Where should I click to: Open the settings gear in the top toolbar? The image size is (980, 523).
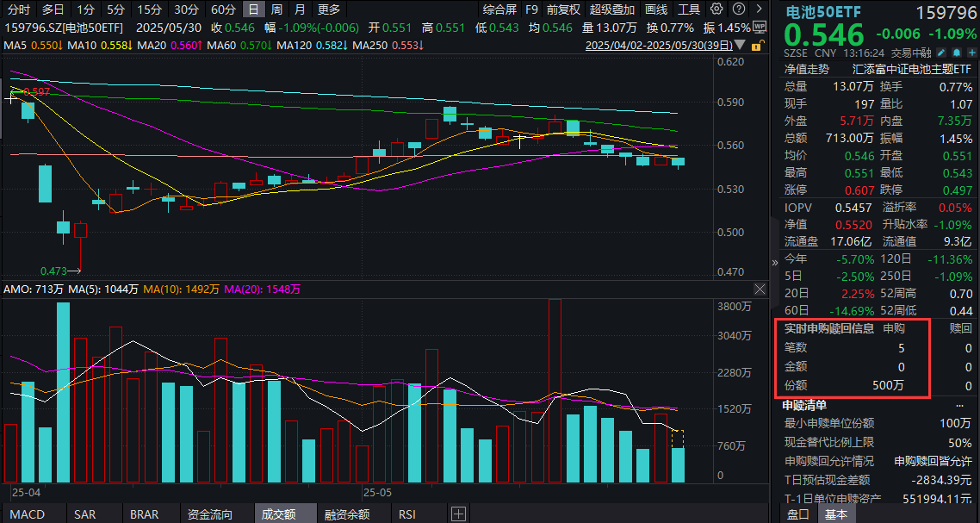point(717,9)
